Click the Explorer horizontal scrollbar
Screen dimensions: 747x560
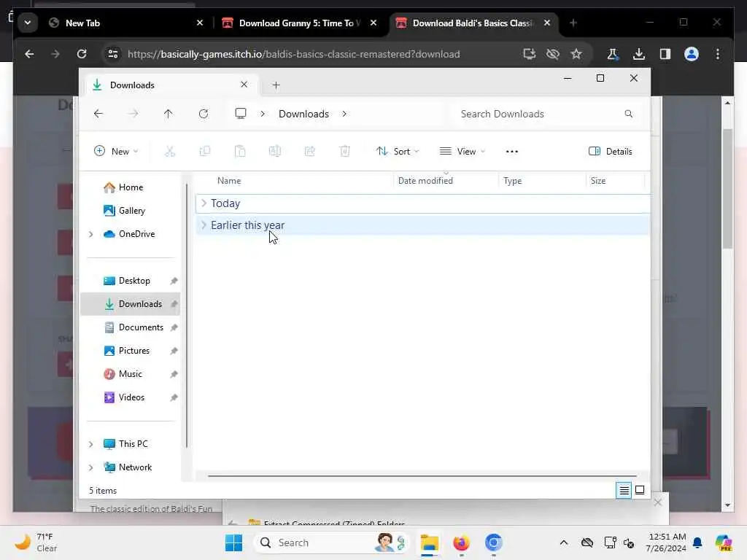422,475
